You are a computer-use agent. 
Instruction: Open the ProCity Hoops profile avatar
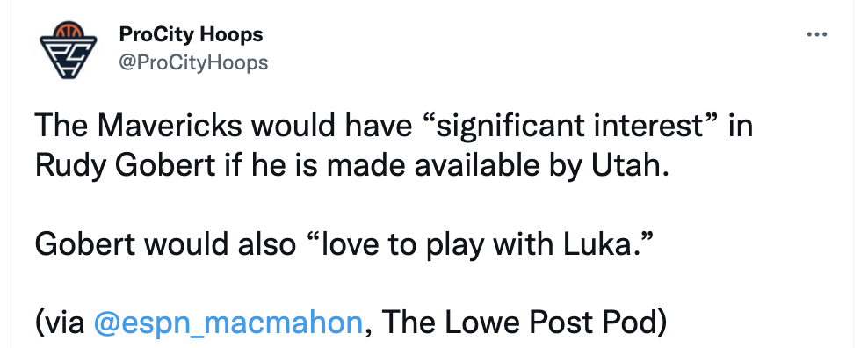coord(69,50)
